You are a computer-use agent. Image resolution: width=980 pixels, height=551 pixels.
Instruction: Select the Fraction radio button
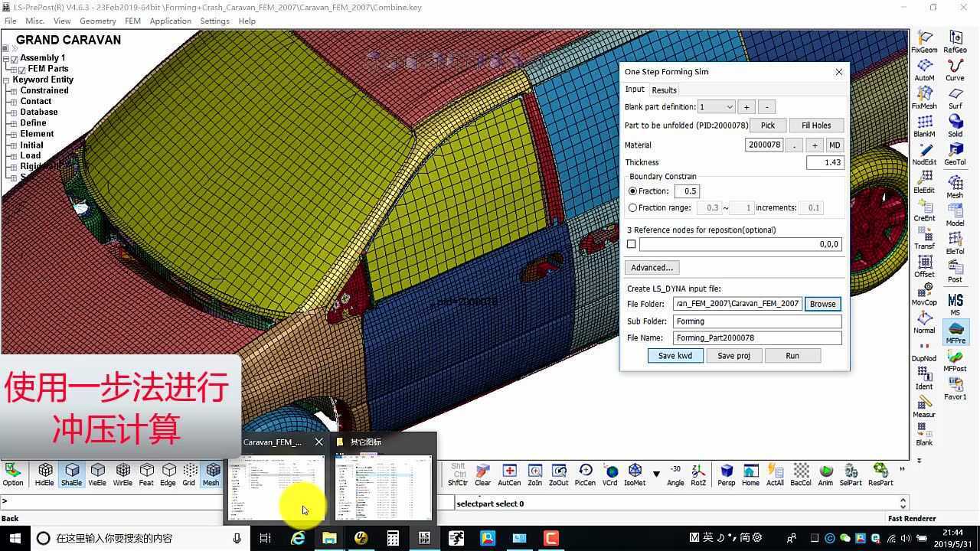[632, 191]
